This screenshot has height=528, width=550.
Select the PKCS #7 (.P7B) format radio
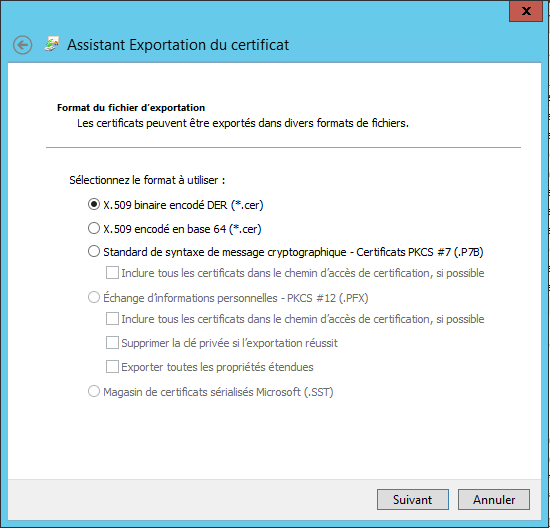coord(94,251)
